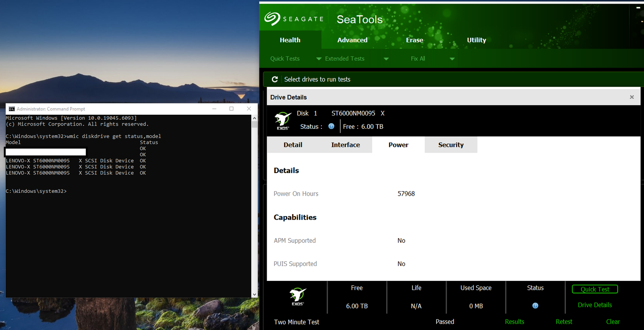
Task: Click '(c) Microsoft Corporation. All rights reserved.' line
Action: [77, 124]
